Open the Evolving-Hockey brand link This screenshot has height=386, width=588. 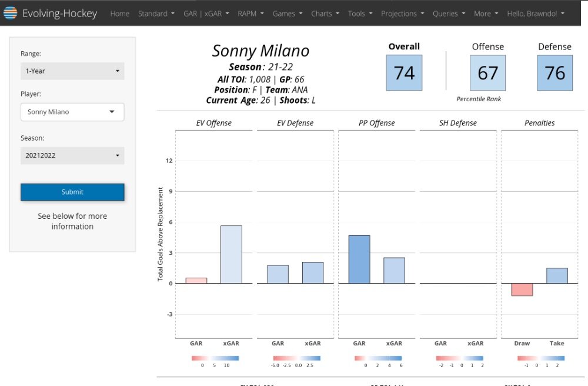pos(59,14)
